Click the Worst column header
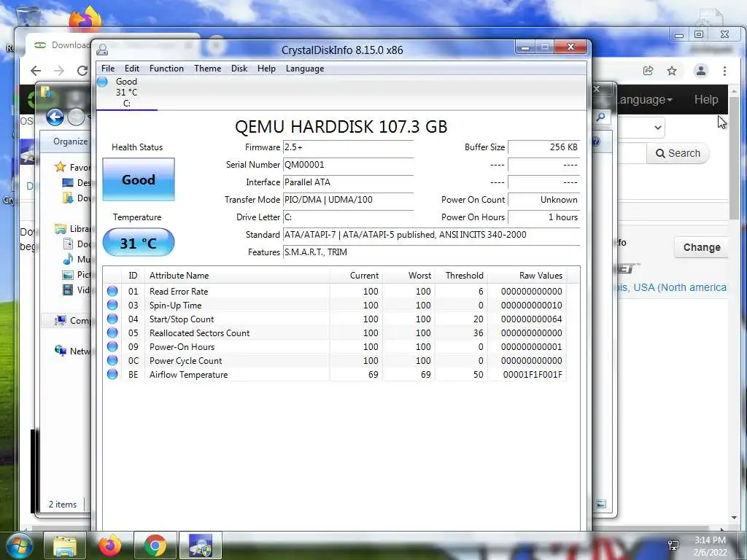 [409, 275]
